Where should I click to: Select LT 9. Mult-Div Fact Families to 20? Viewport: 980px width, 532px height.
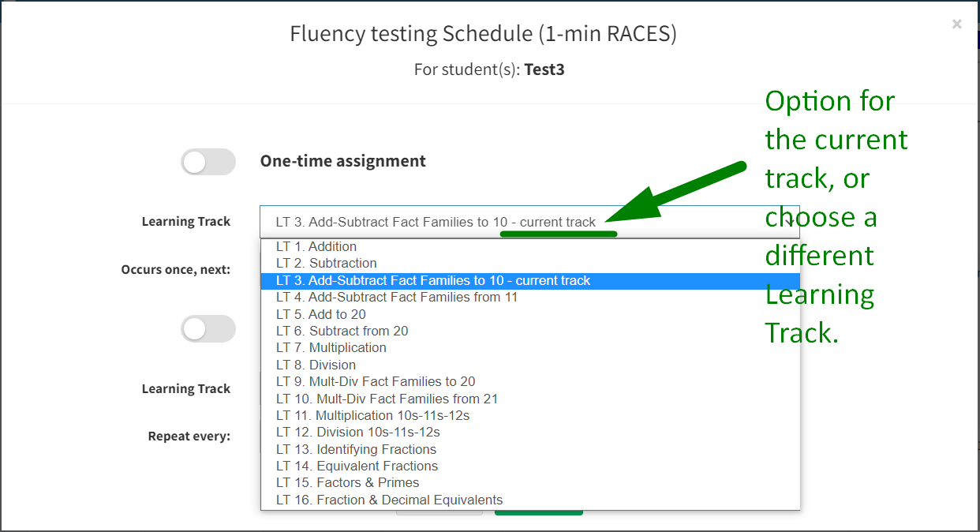376,382
